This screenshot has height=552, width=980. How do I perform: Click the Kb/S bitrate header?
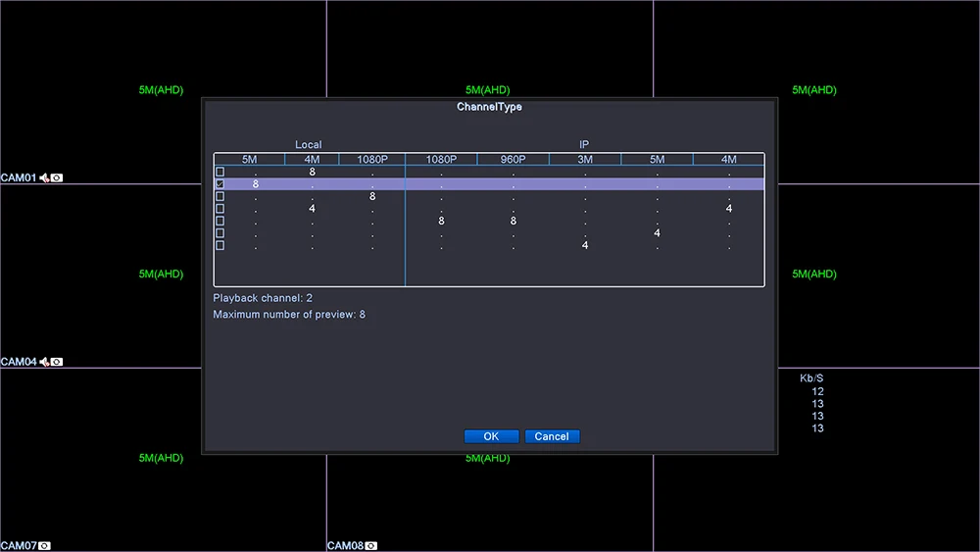coord(811,378)
